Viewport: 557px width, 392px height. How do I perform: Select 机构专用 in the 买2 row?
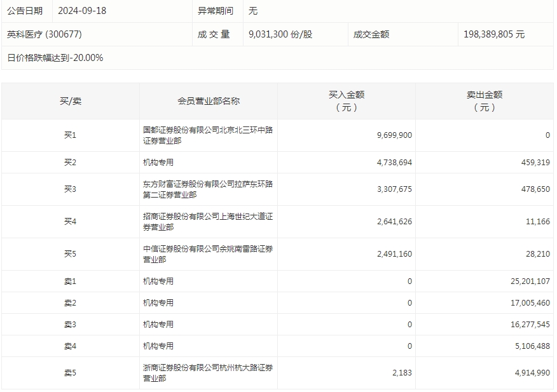pyautogui.click(x=158, y=163)
